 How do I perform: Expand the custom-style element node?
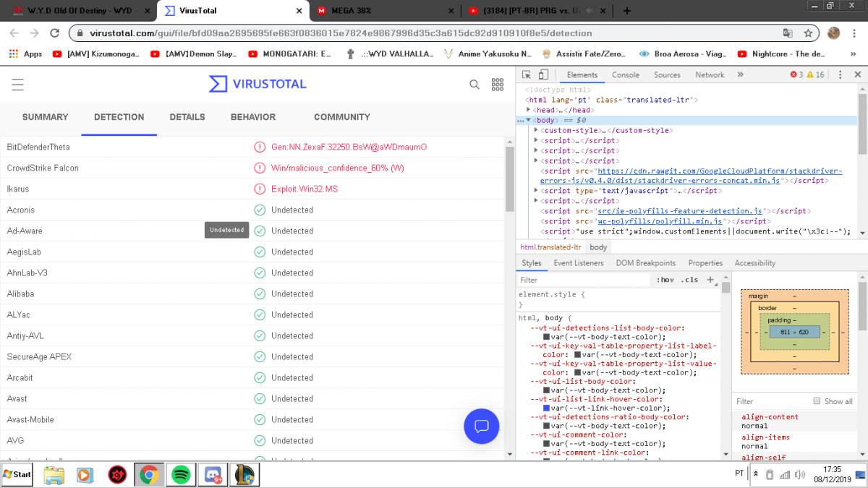coord(536,130)
